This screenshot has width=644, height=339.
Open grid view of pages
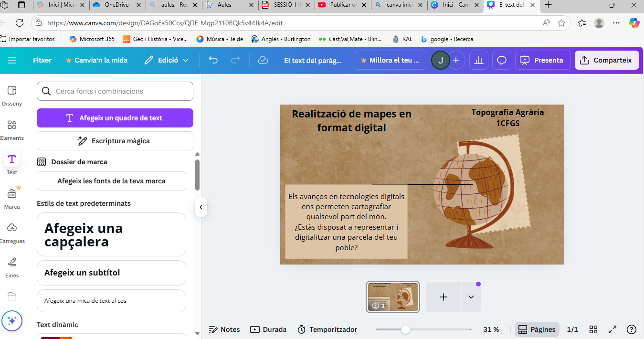(x=593, y=329)
